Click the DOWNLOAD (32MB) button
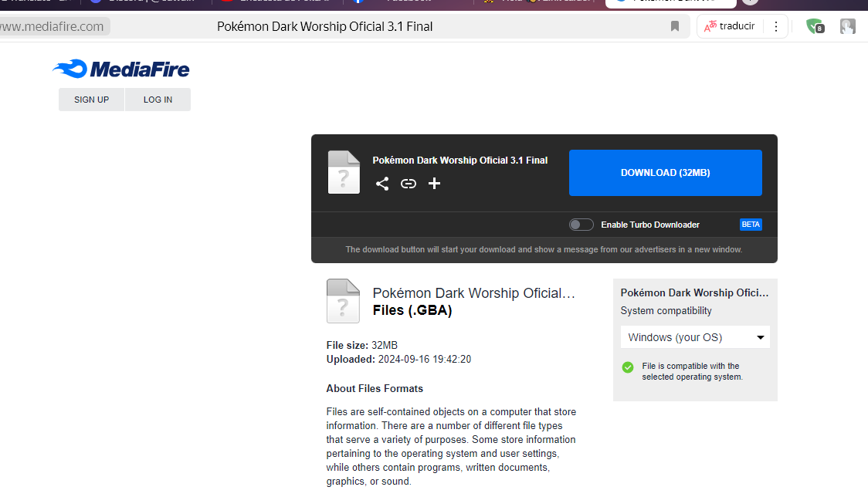The height and width of the screenshot is (497, 868). tap(665, 173)
